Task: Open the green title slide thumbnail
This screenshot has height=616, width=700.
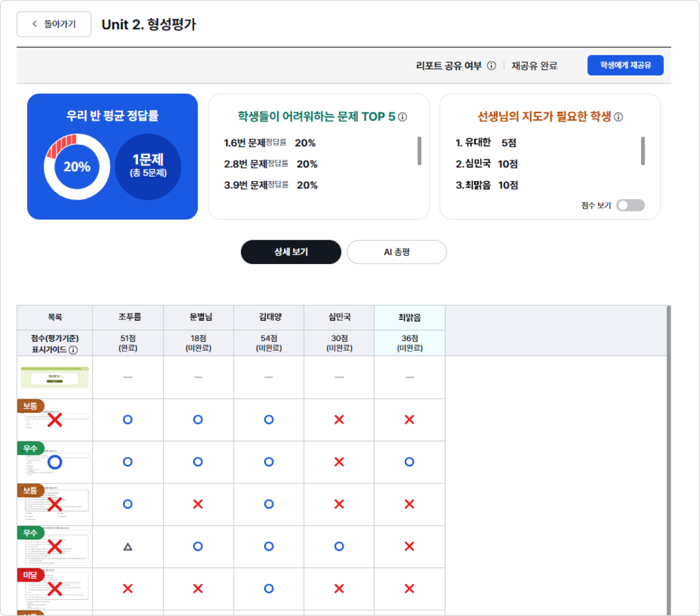Action: click(x=55, y=377)
